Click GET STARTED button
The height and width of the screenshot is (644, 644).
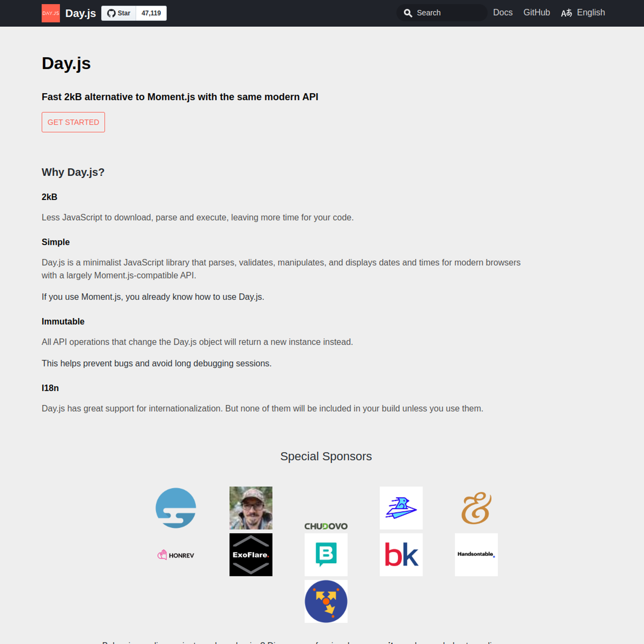(x=73, y=122)
